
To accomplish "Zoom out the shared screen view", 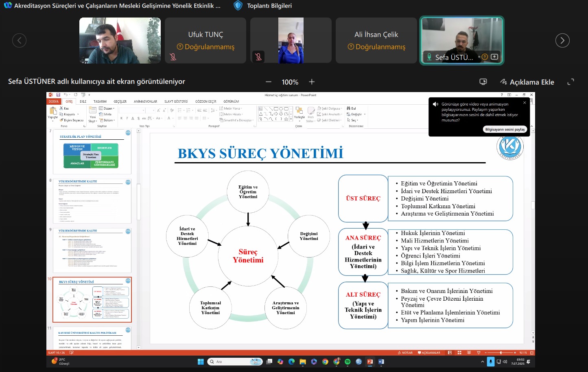I will [x=269, y=82].
